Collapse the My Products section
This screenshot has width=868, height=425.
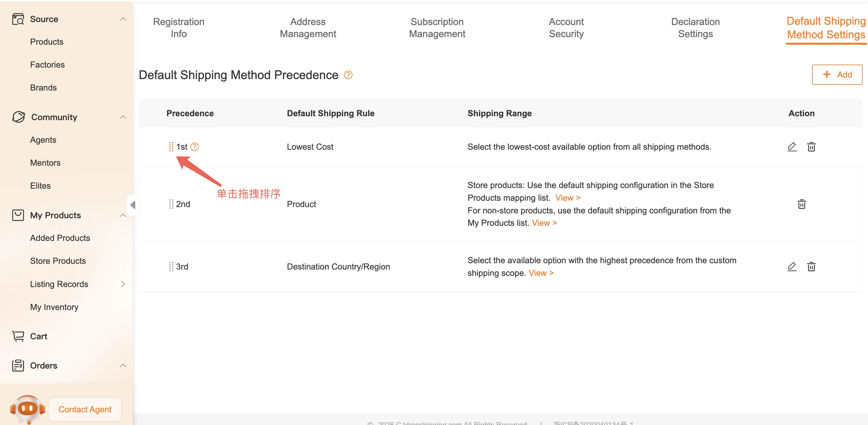click(123, 215)
